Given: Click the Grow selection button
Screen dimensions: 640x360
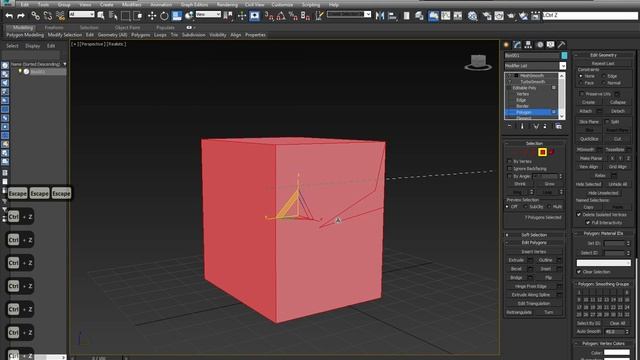Looking at the screenshot, I should 549,184.
